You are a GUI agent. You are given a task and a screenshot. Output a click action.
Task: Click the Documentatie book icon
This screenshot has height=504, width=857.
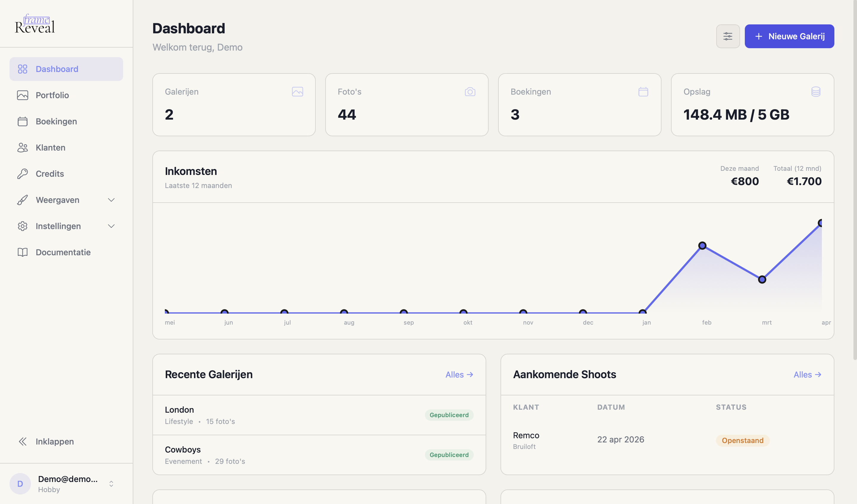click(x=22, y=252)
